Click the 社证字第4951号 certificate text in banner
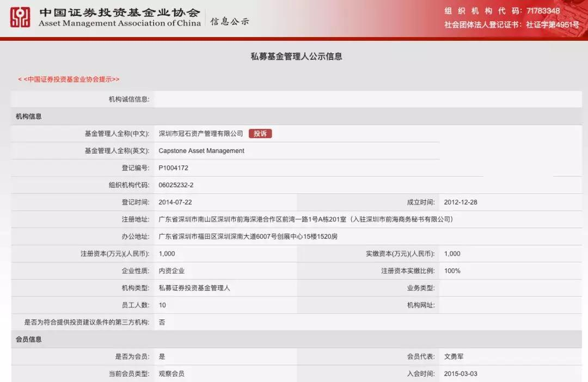This screenshot has width=588, height=382. pos(552,24)
